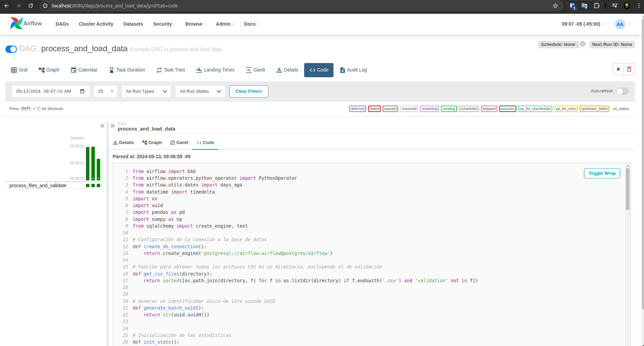
Task: Open All Run States dropdown
Action: [x=200, y=91]
